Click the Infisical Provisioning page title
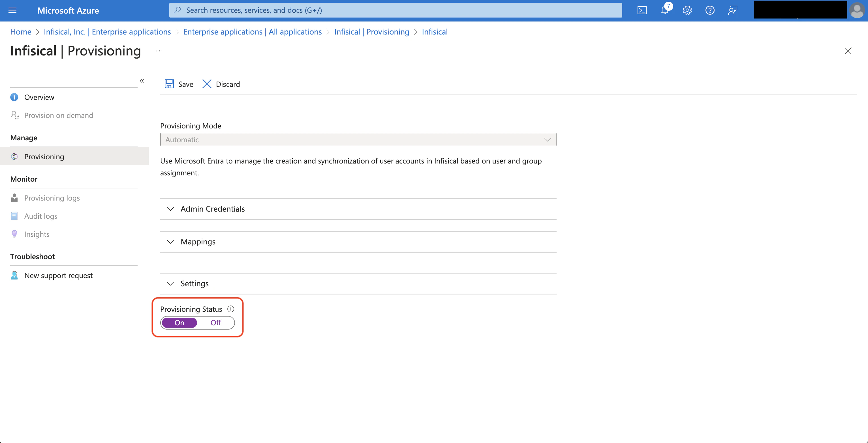The width and height of the screenshot is (868, 443). click(x=76, y=51)
